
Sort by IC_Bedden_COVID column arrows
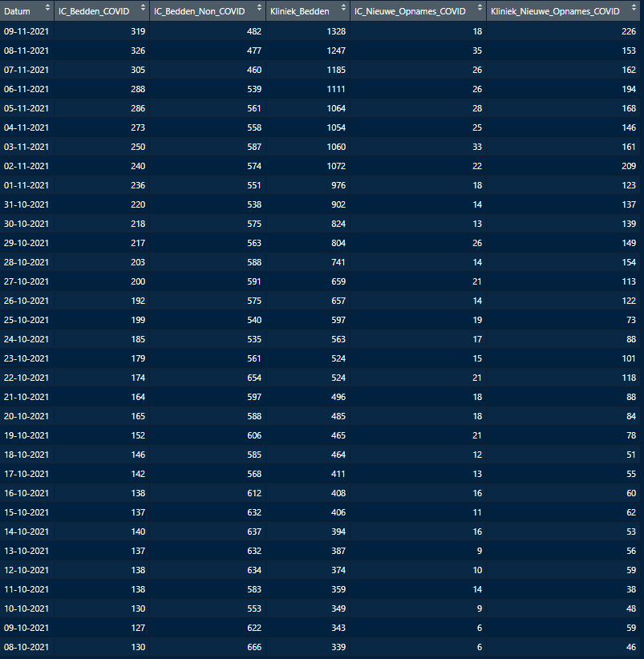144,7
